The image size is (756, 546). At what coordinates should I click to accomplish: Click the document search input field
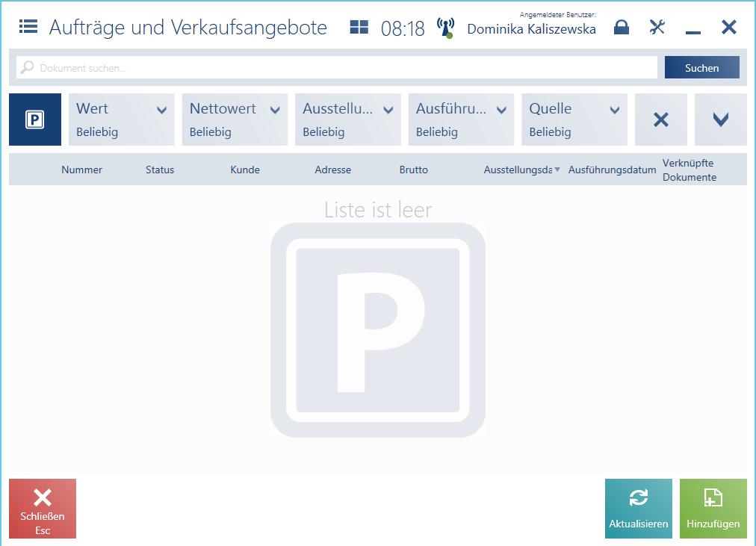336,68
